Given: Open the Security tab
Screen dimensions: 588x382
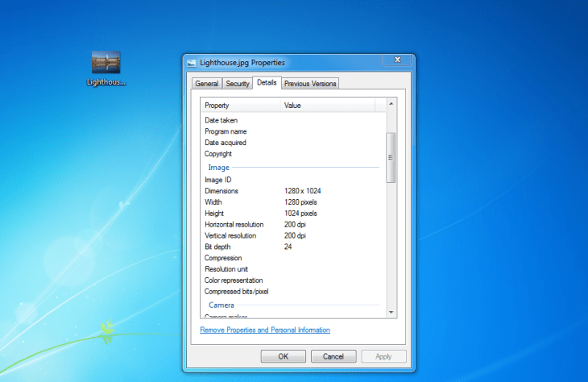Looking at the screenshot, I should [x=237, y=84].
